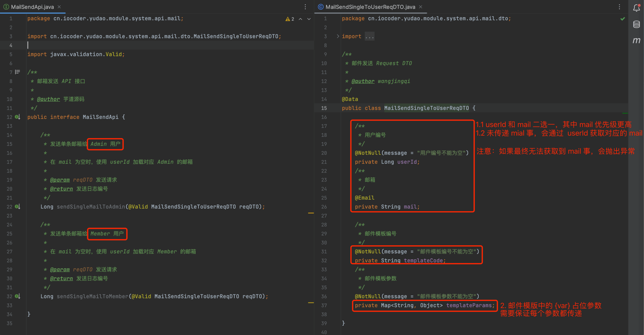Click the implementations gutter icon for the MailSendApi interface

[17, 117]
